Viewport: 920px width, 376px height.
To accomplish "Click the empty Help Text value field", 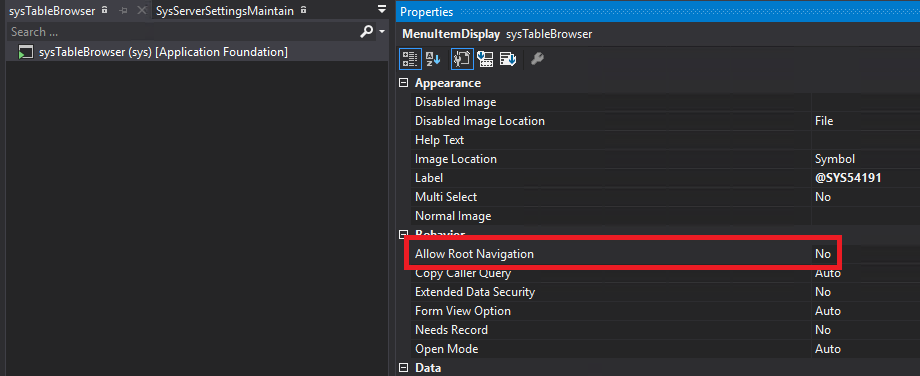I will (866, 140).
